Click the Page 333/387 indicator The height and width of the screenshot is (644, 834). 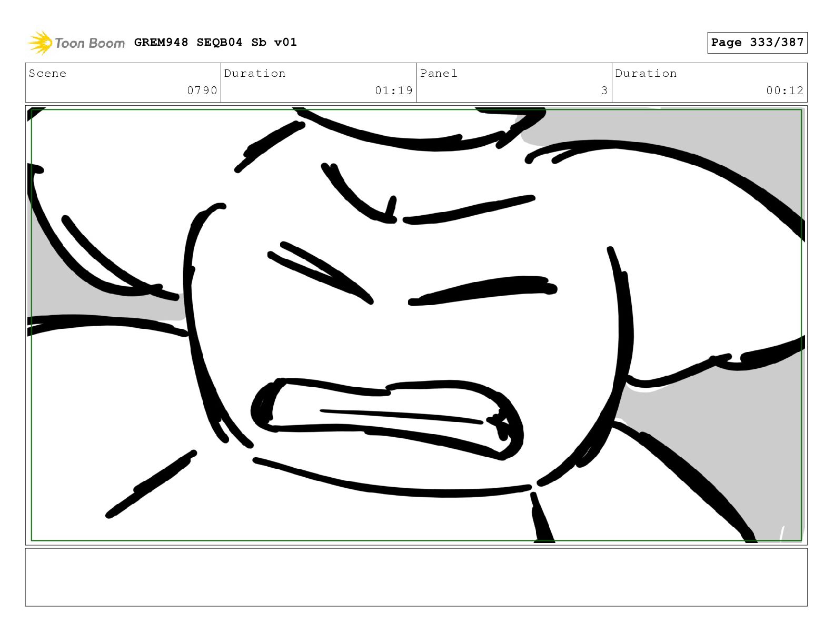tap(757, 43)
